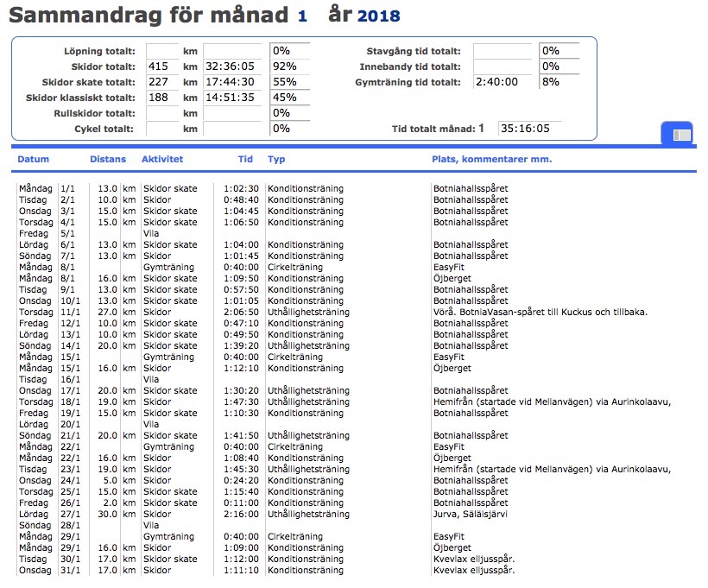
Task: Click the Distans column header
Action: 107,160
